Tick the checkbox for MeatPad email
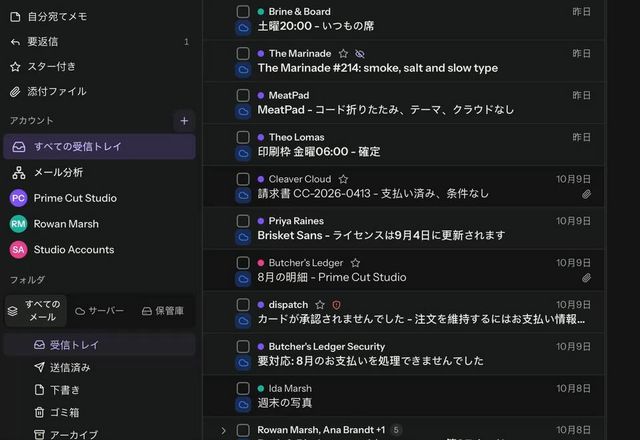640x440 pixels. tap(243, 96)
